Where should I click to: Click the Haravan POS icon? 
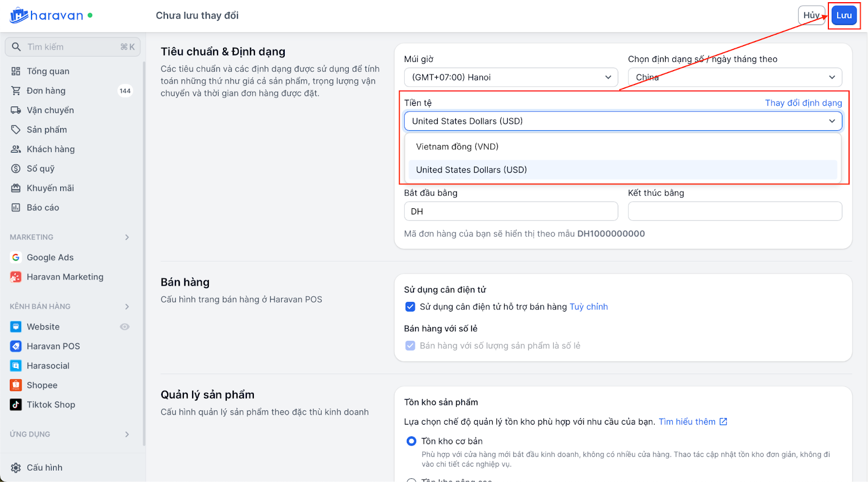coord(16,346)
